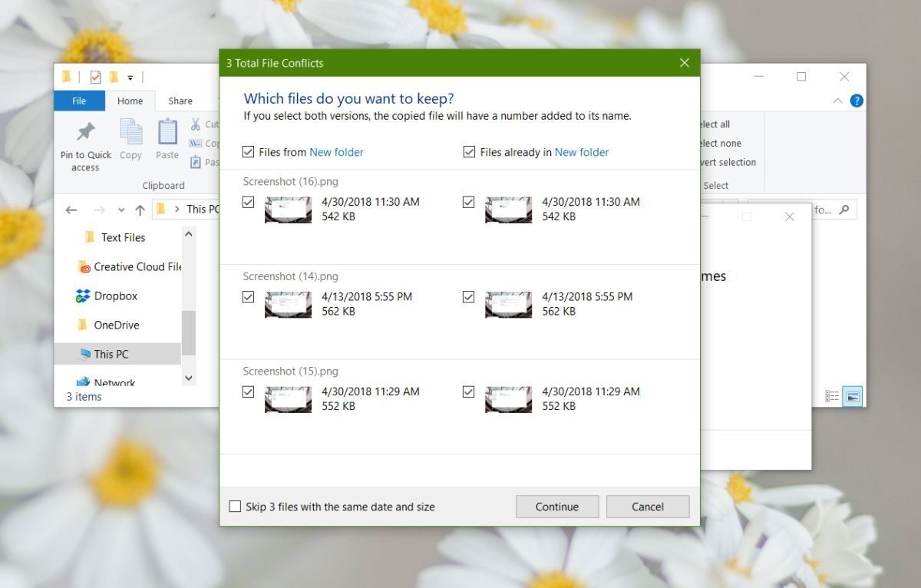Screen dimensions: 921x588
Task: Open Explorer help via the question mark icon
Action: point(857,101)
